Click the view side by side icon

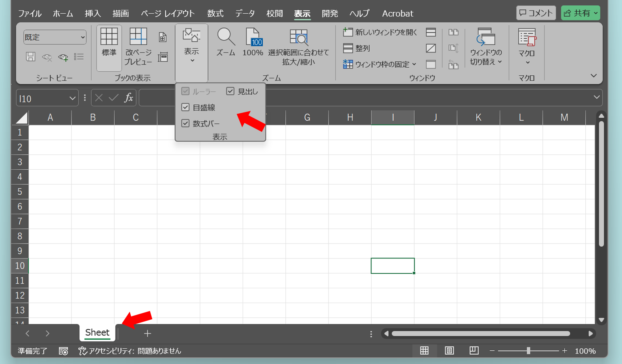(x=454, y=32)
